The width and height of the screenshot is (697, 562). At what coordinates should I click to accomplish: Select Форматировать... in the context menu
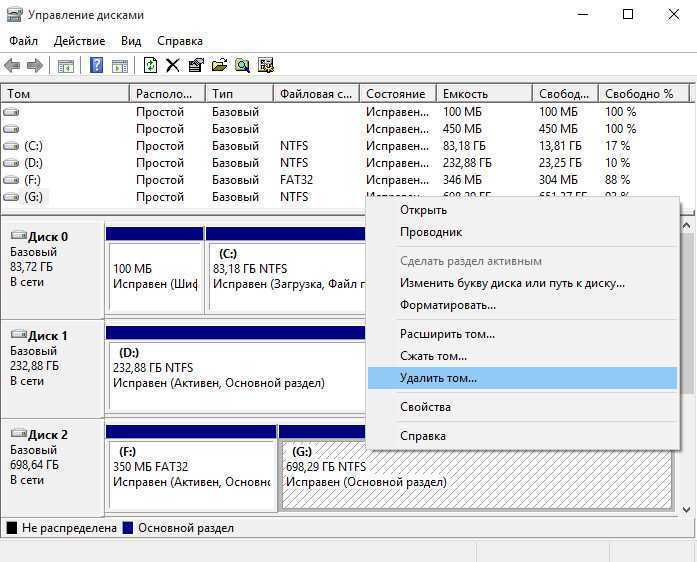pyautogui.click(x=522, y=305)
